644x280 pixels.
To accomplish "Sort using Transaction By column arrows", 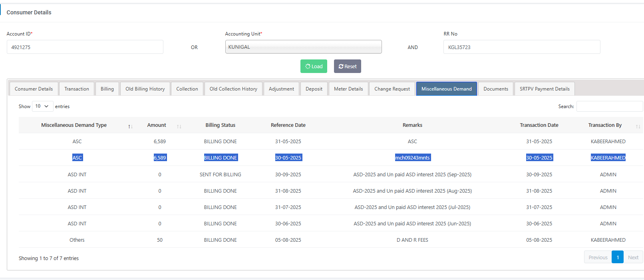I will (x=638, y=126).
